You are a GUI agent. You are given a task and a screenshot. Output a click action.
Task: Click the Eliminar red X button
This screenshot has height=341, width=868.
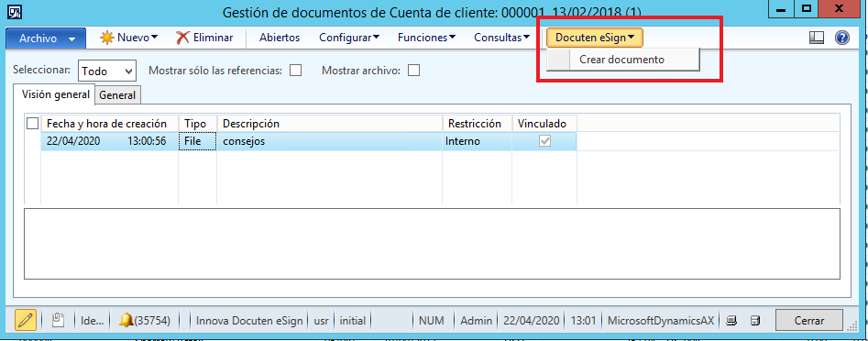click(x=204, y=38)
